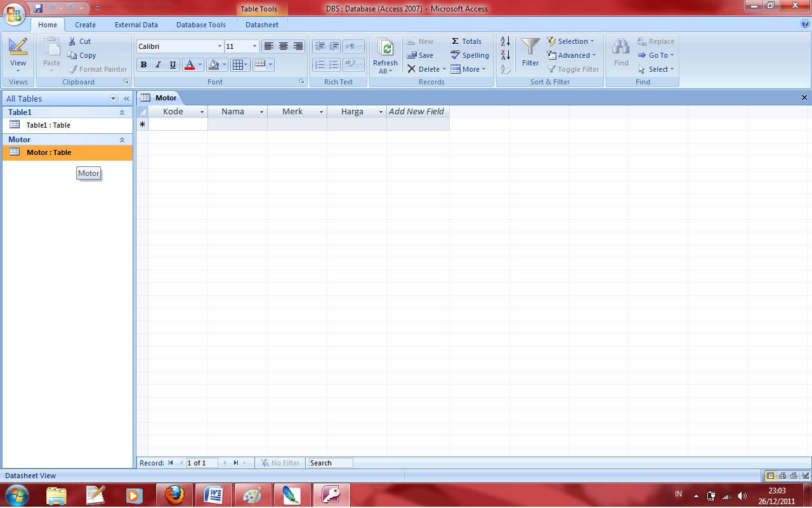The height and width of the screenshot is (508, 812).
Task: Align text left
Action: tap(269, 46)
